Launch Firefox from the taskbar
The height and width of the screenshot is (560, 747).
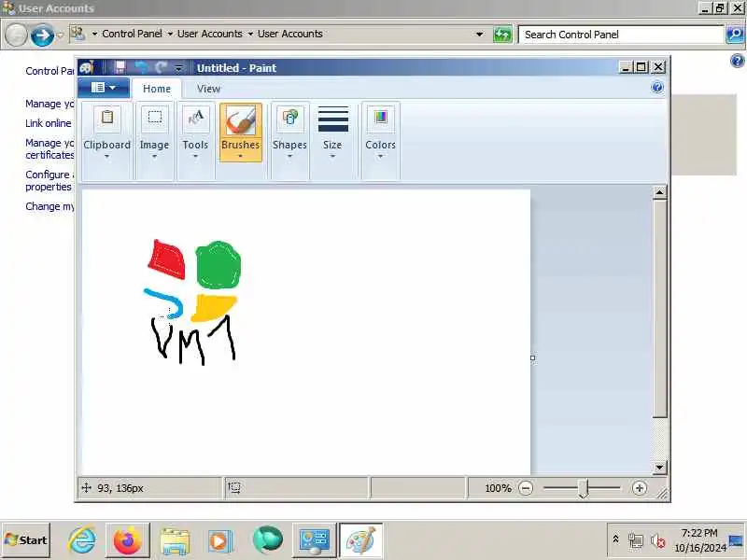tap(127, 540)
